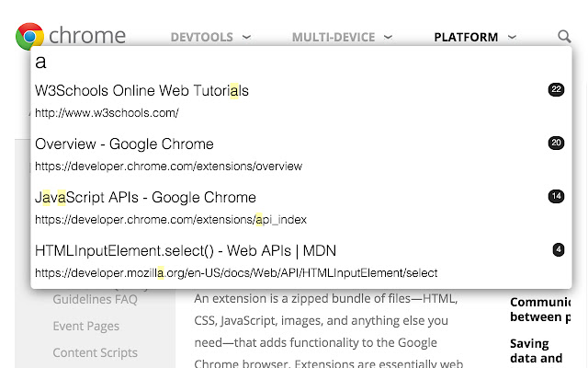
Task: Click the developer.mozilla.org URL line
Action: click(236, 272)
